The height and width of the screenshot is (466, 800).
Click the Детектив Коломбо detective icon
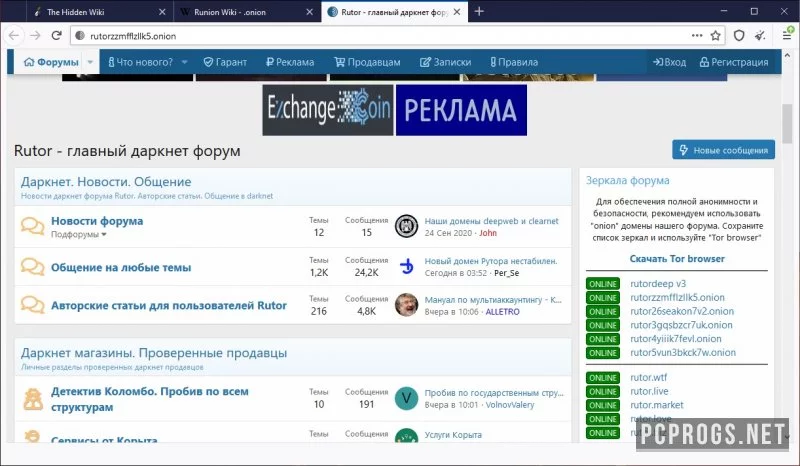33,399
